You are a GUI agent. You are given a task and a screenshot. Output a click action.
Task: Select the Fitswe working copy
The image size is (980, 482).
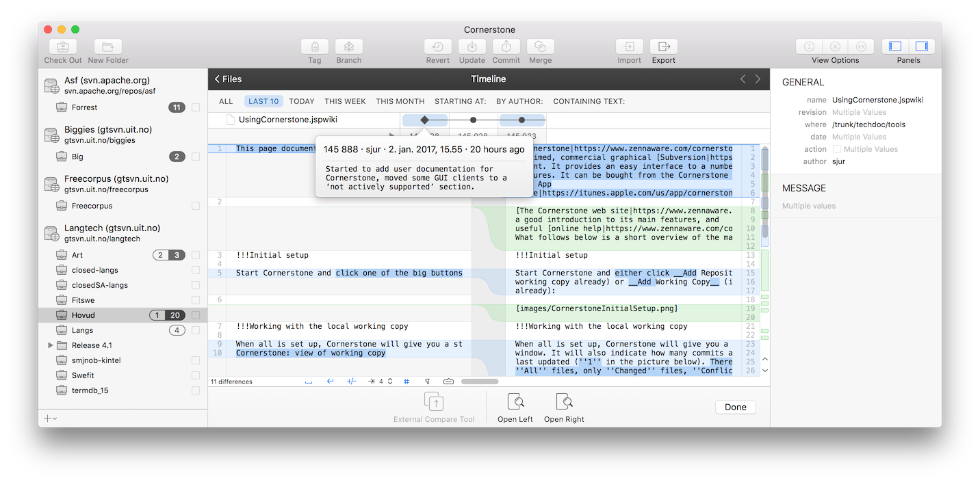123,300
